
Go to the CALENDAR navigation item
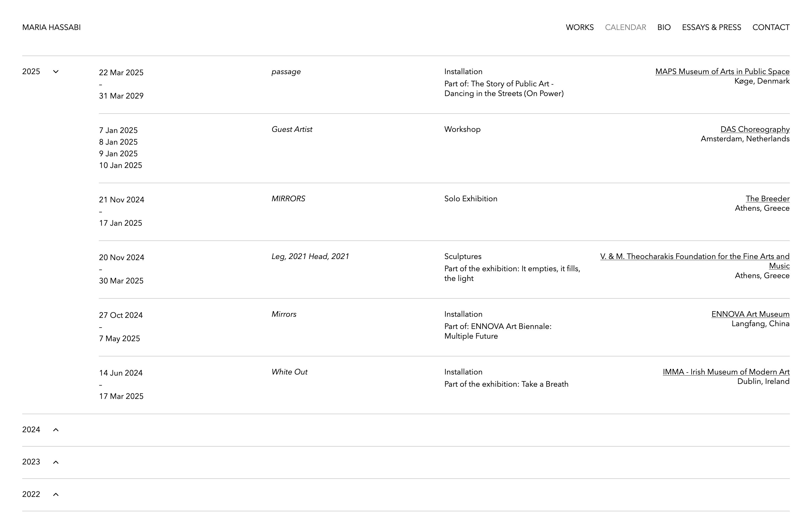tap(625, 27)
